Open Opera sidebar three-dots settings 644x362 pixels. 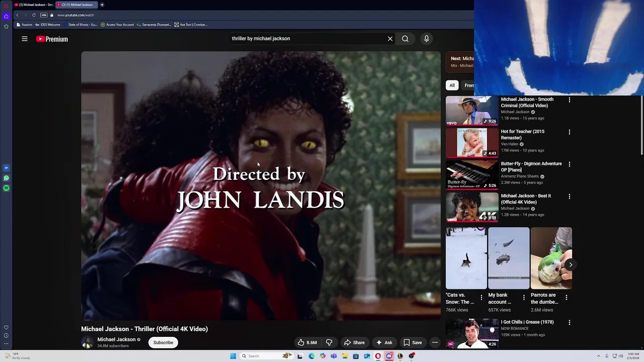point(6,344)
